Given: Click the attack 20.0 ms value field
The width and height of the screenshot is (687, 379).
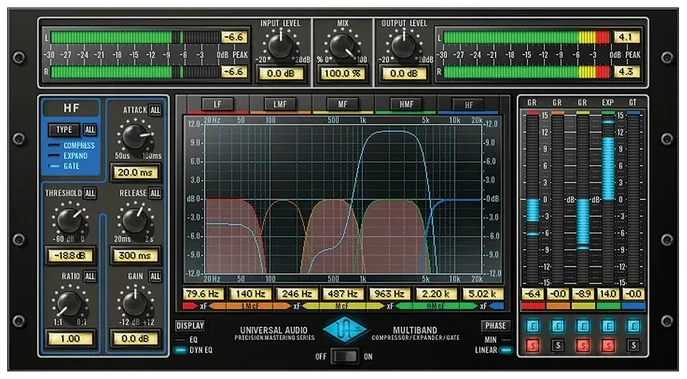Looking at the screenshot, I should [135, 173].
